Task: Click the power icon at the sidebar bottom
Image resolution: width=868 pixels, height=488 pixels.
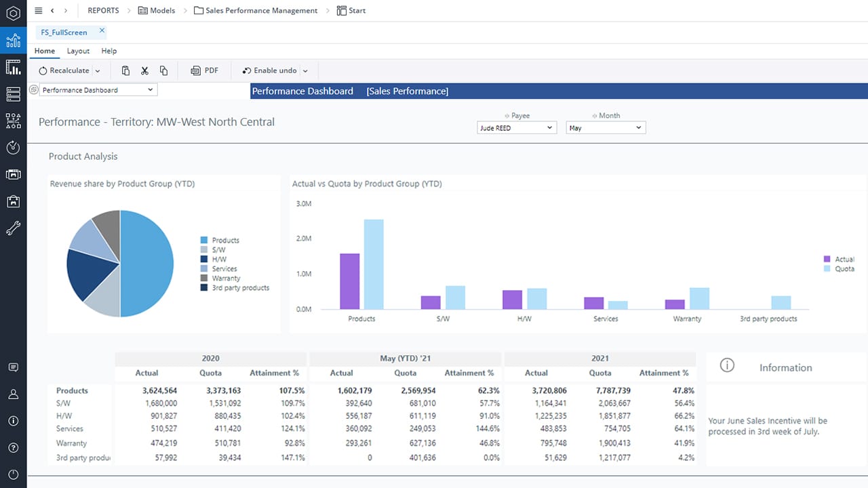Action: pos(13,474)
